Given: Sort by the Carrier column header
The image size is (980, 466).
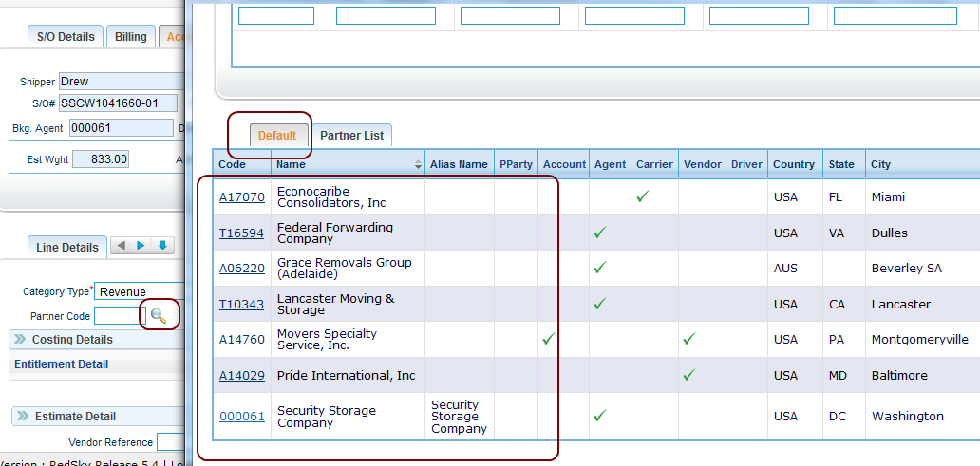Looking at the screenshot, I should (x=654, y=164).
